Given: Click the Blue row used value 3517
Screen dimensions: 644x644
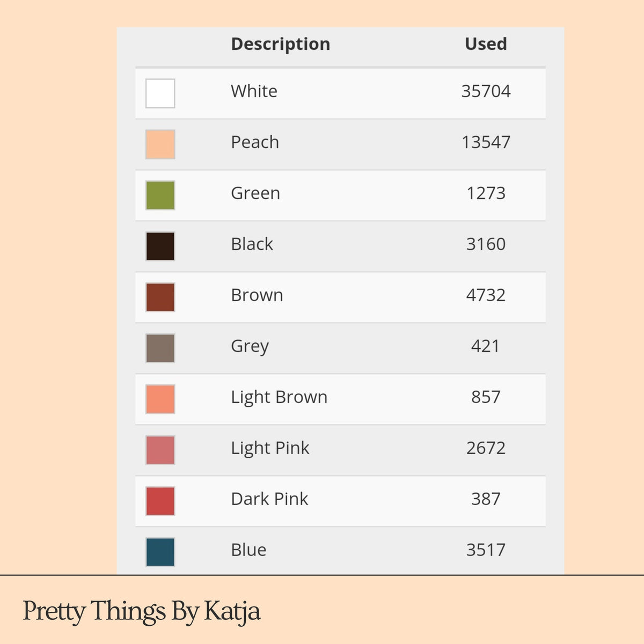Looking at the screenshot, I should click(486, 550).
